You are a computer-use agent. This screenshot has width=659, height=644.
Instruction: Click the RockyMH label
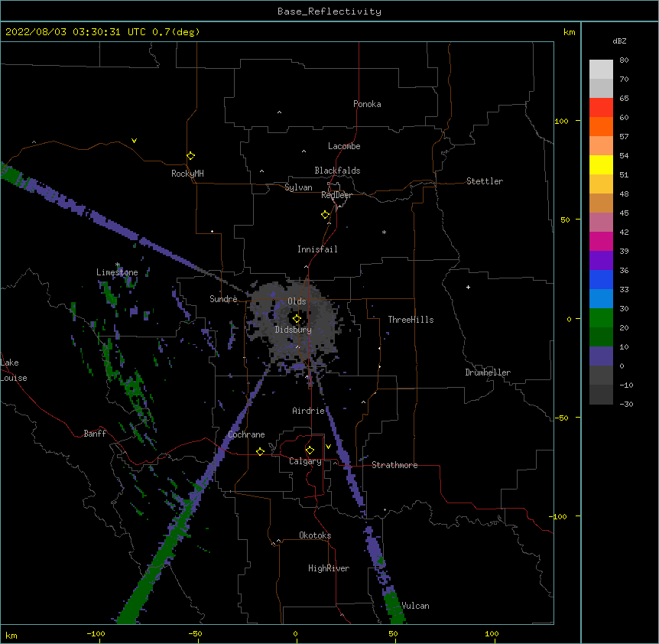[x=187, y=174]
